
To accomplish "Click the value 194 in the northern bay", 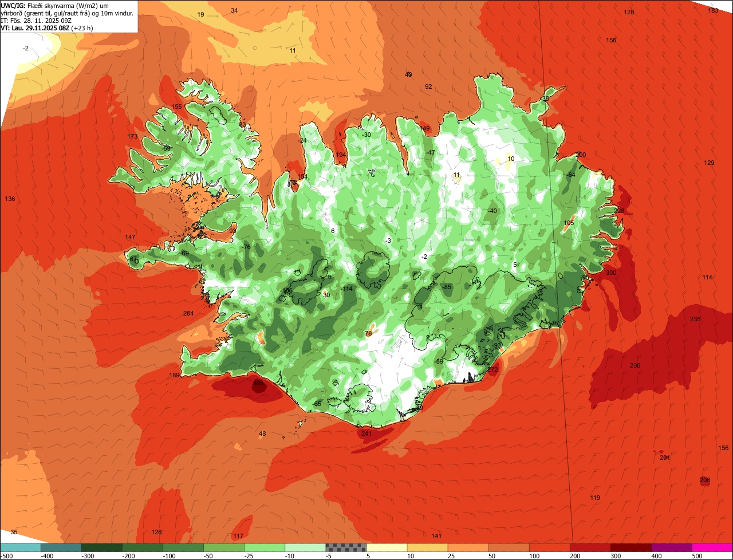I will tap(341, 155).
